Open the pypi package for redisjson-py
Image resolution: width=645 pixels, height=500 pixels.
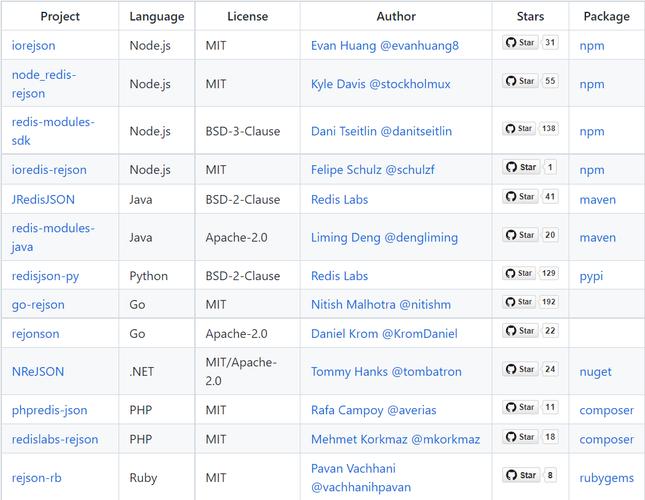[591, 277]
